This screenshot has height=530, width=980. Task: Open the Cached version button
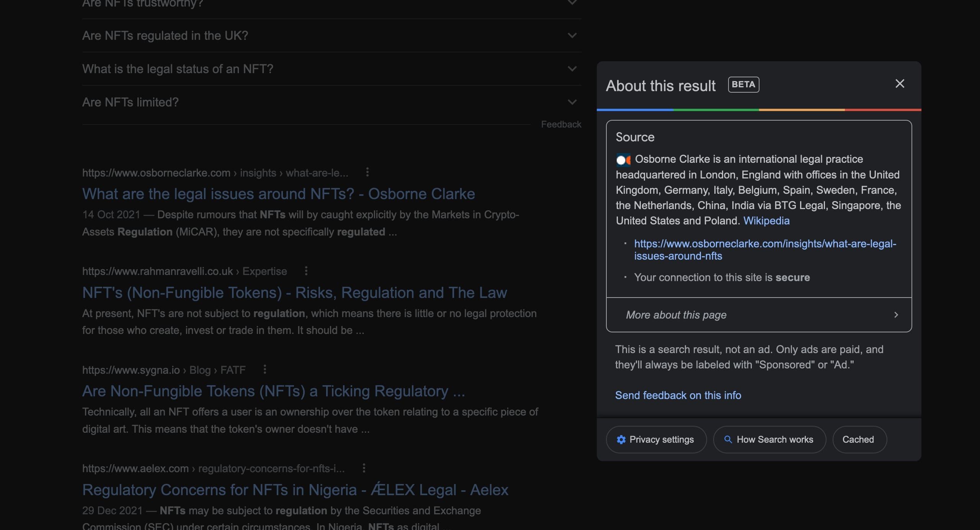pos(858,440)
